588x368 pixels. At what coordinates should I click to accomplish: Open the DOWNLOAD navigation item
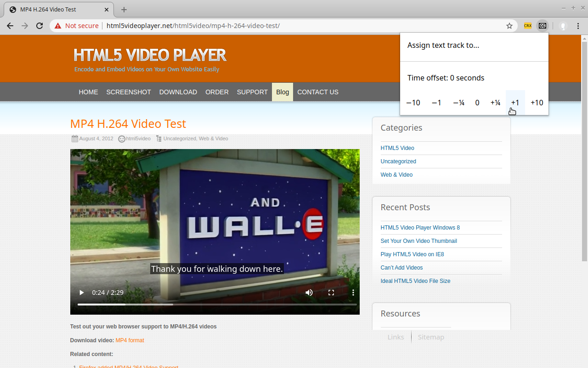tap(178, 92)
